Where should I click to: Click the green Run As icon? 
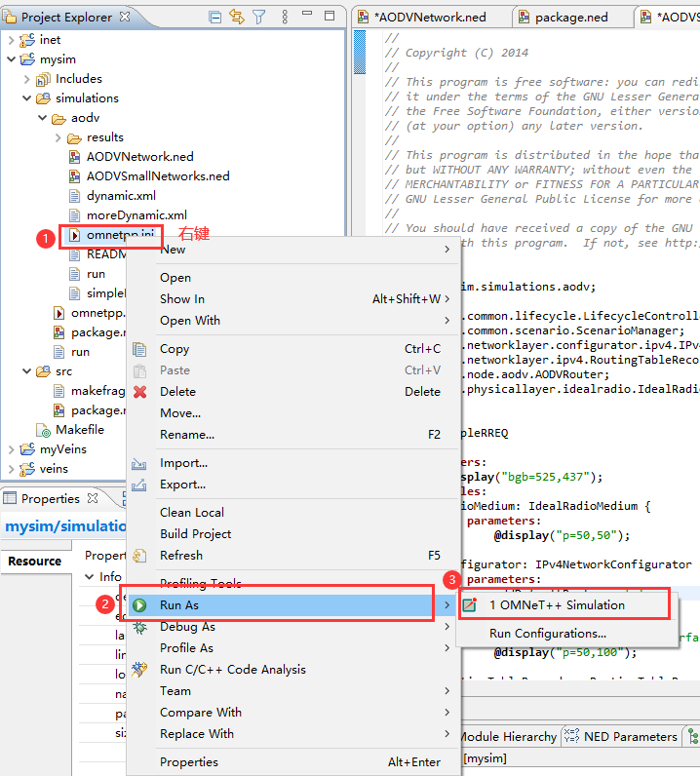coord(140,605)
